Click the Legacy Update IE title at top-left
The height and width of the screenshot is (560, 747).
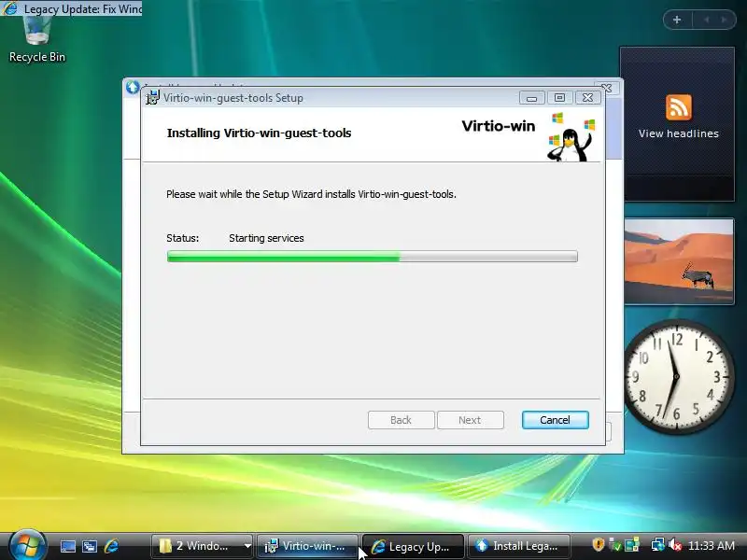click(x=72, y=8)
